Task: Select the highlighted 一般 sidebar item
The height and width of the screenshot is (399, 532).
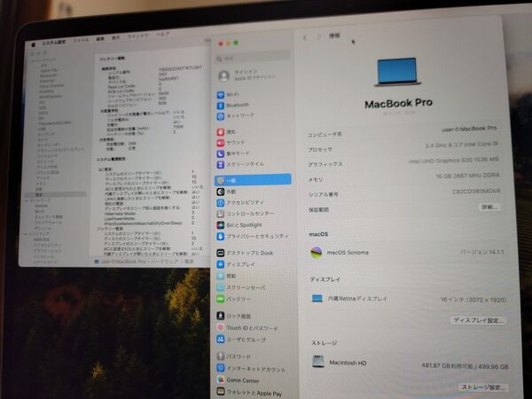Action: [x=253, y=180]
